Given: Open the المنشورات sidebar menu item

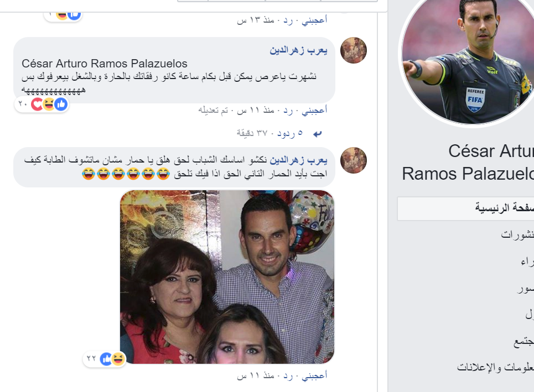Looking at the screenshot, I should (517, 234).
